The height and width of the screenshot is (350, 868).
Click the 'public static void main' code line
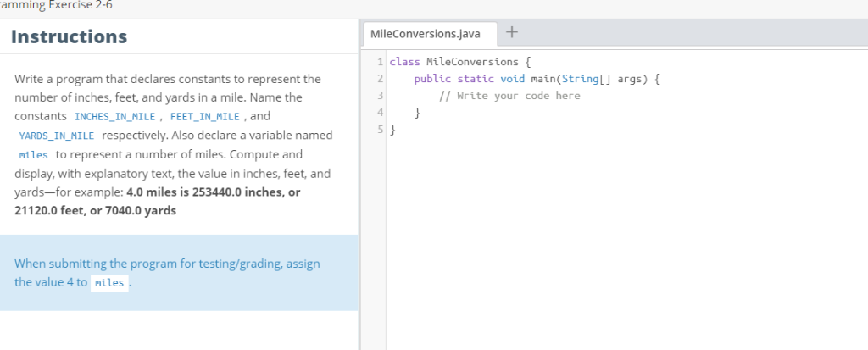[x=537, y=79]
